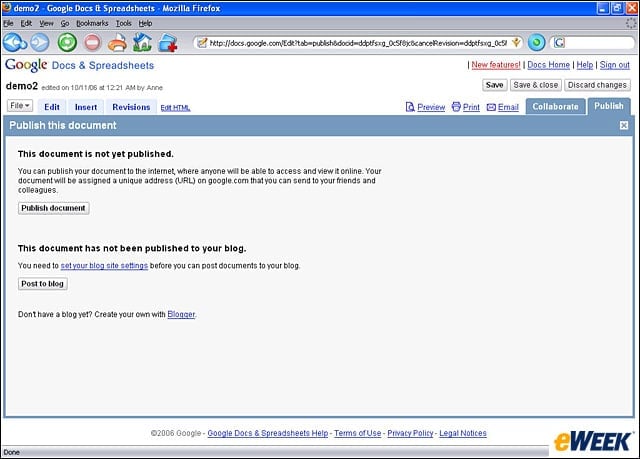Viewport: 640px width, 459px height.
Task: Open the Firefox Help menu
Action: (145, 23)
